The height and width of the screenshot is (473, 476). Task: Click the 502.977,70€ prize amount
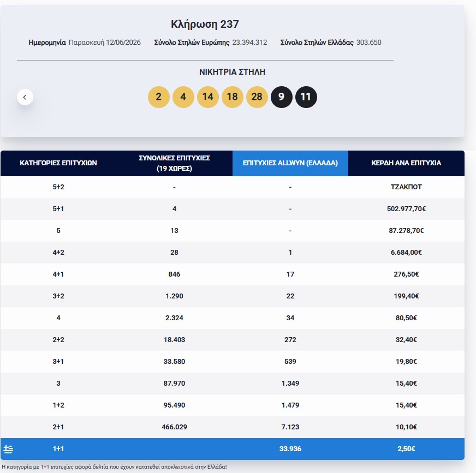406,209
